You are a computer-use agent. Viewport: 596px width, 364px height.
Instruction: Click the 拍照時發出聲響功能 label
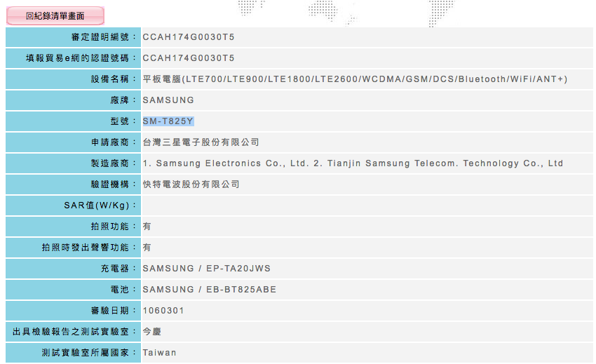tap(89, 248)
